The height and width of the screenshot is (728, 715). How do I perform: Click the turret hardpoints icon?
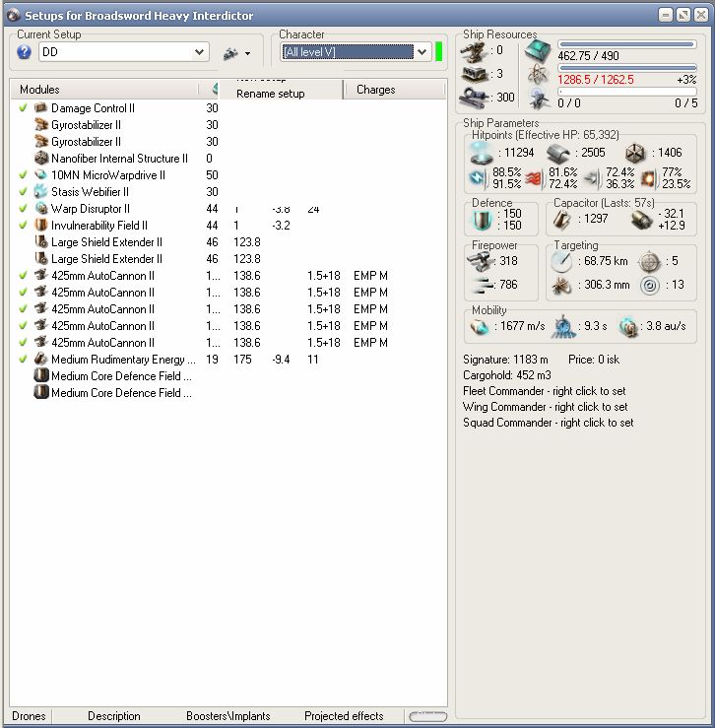coord(473,50)
